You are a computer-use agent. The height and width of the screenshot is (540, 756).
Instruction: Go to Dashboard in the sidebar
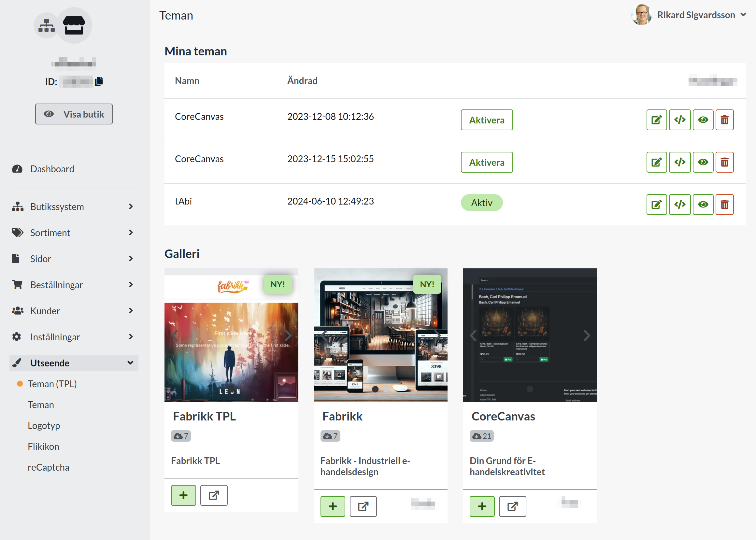[52, 169]
